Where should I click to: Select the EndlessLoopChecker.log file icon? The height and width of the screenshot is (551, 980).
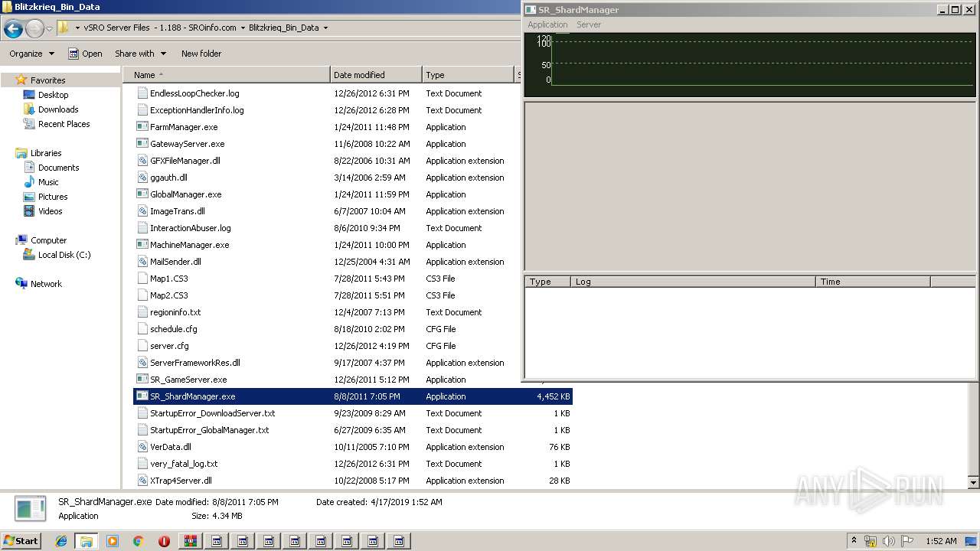142,93
